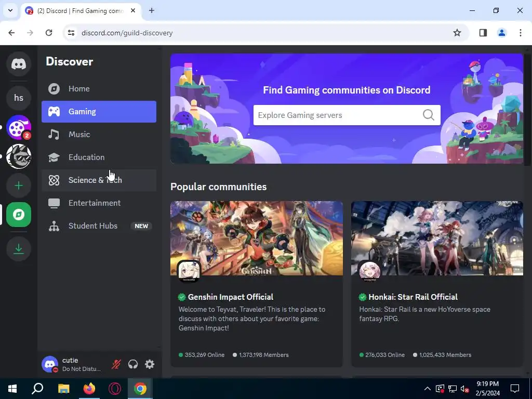This screenshot has width=532, height=399.
Task: Click the address bar URL discord.com/guild-discovery
Action: coord(127,33)
